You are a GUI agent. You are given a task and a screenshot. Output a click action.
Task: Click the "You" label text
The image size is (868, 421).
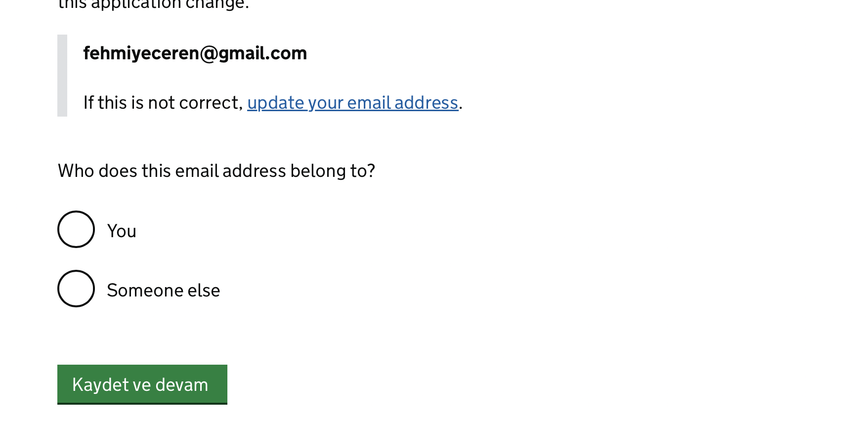122,231
